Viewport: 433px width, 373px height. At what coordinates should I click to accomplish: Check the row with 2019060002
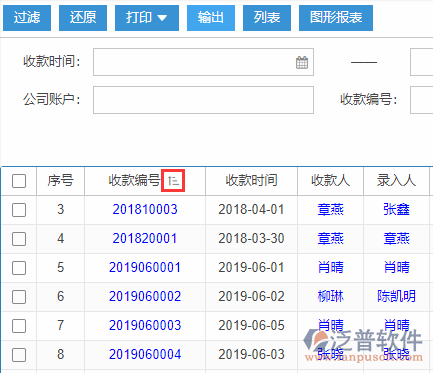click(x=19, y=297)
